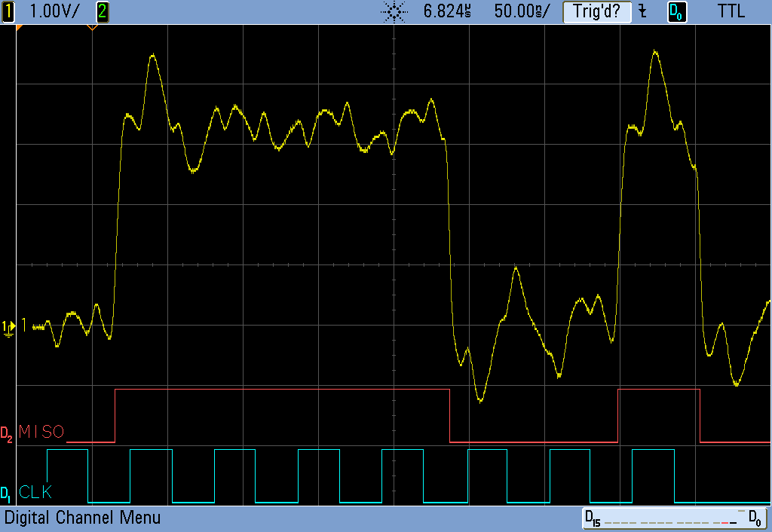Select the D1 digital channel marker
This screenshot has width=772, height=532.
click(x=7, y=494)
